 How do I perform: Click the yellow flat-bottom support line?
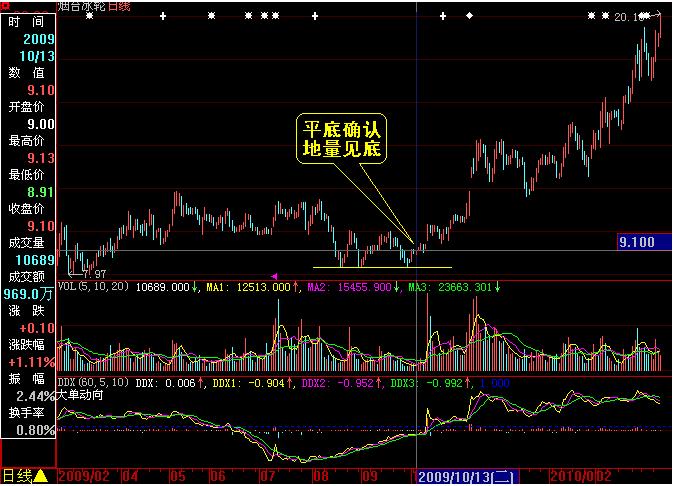pyautogui.click(x=382, y=267)
